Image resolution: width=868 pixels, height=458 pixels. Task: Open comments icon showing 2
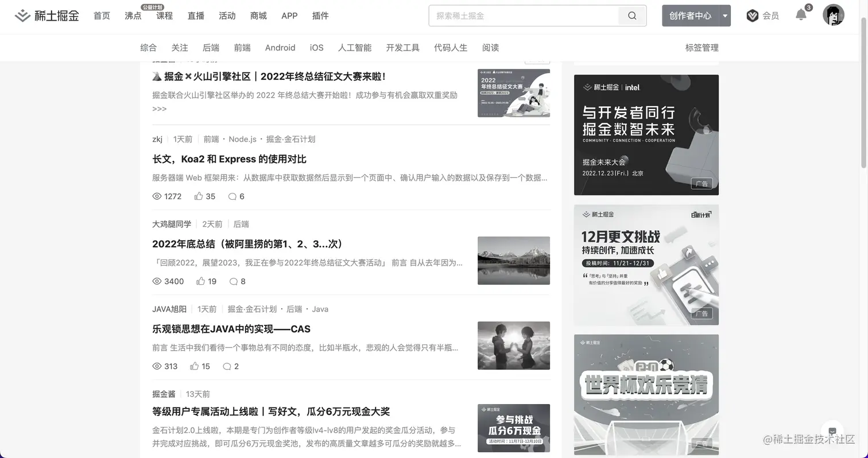click(227, 366)
